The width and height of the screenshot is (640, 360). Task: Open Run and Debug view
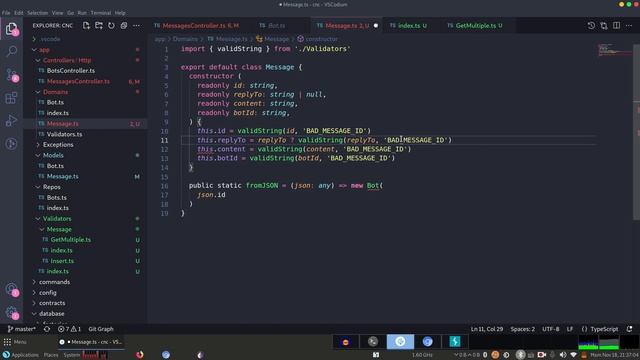coord(11,121)
